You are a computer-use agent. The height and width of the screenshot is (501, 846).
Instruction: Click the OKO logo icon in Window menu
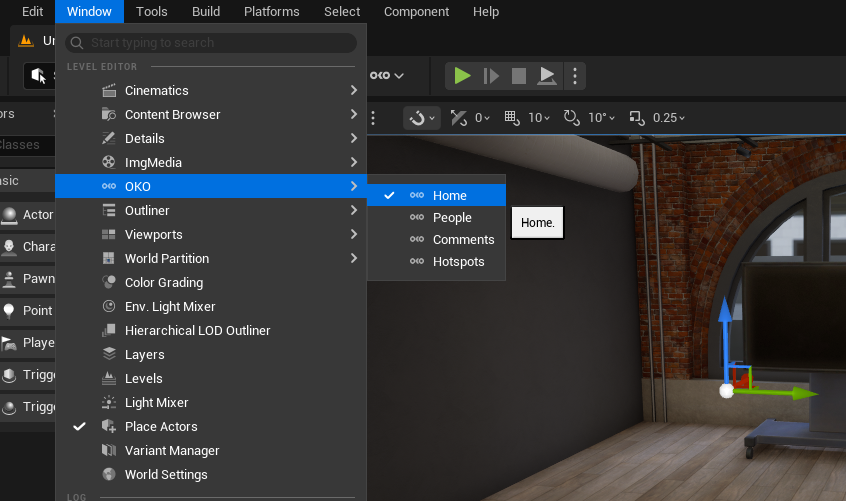coord(109,186)
